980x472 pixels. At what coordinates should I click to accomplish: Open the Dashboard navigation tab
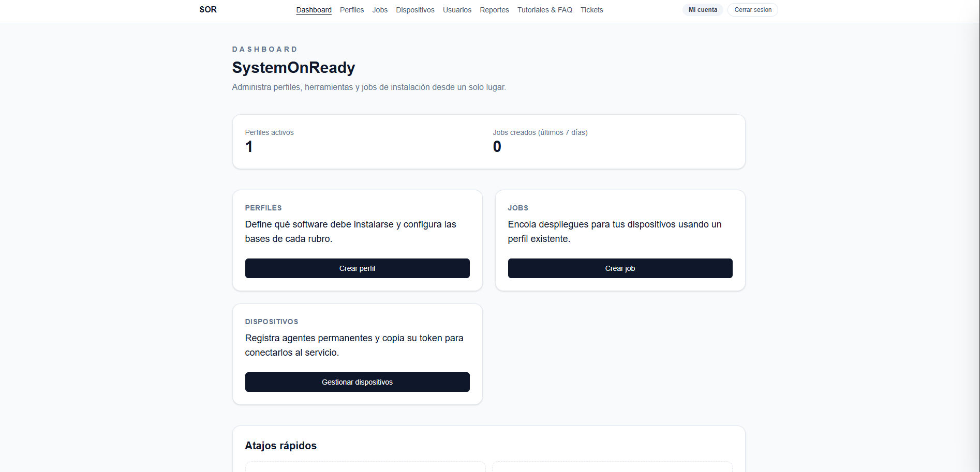pos(314,10)
